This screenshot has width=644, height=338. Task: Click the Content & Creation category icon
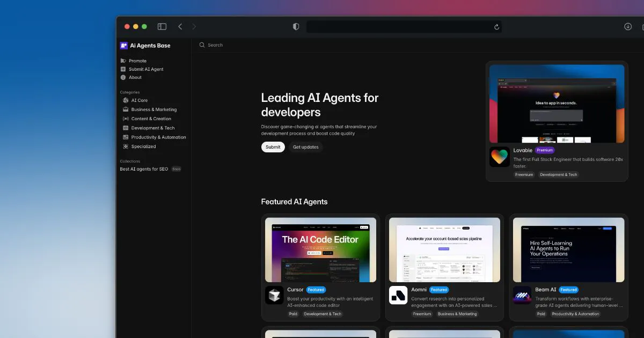click(126, 119)
